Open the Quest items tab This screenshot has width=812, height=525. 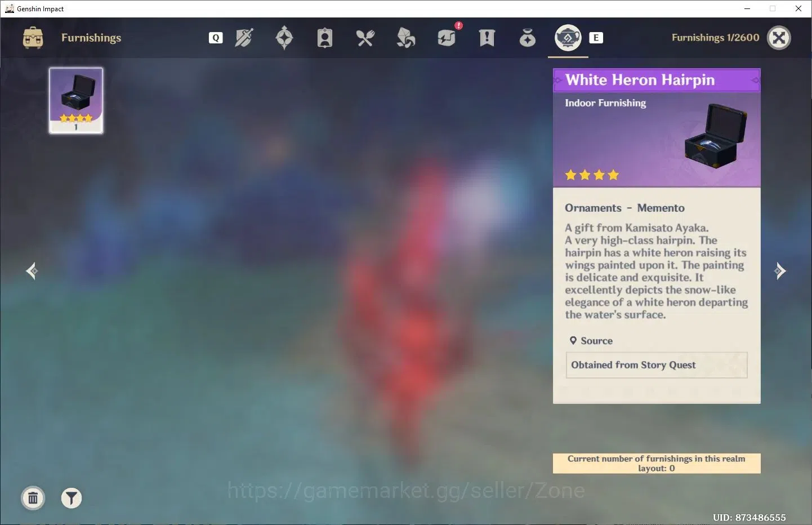pos(487,38)
